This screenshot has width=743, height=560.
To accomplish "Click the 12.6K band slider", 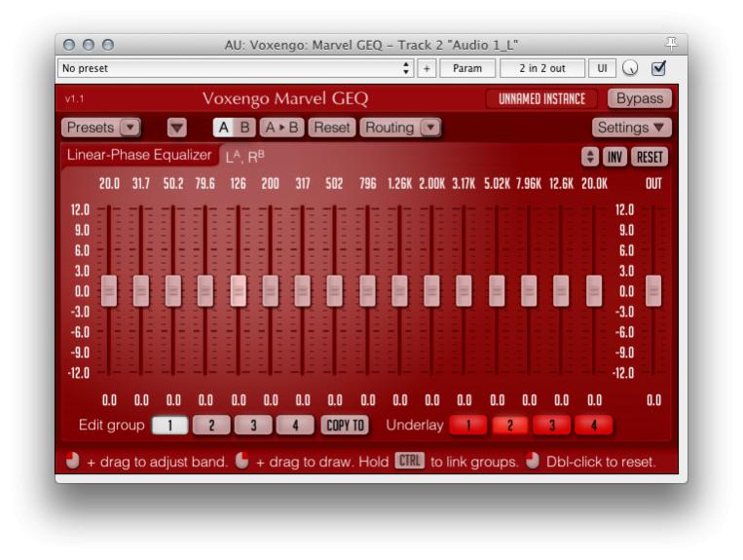I will coord(561,290).
